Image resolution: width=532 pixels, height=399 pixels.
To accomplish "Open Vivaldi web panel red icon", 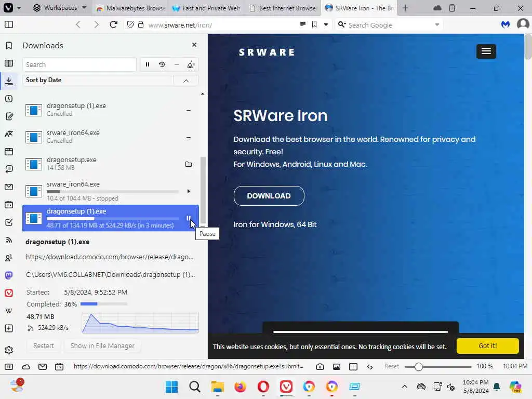I will click(x=9, y=293).
